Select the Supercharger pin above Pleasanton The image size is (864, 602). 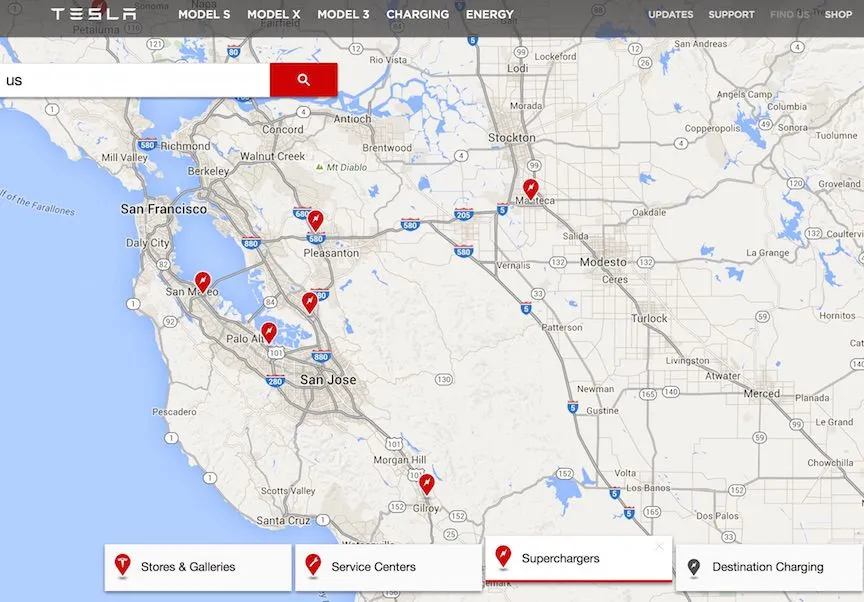[316, 219]
